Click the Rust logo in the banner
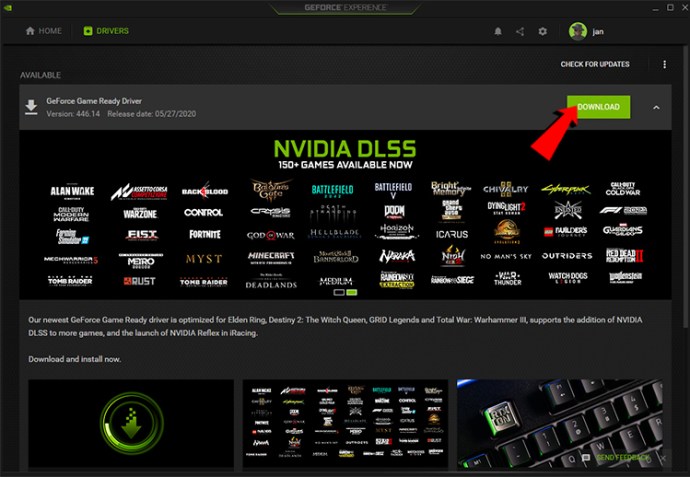 pos(139,281)
